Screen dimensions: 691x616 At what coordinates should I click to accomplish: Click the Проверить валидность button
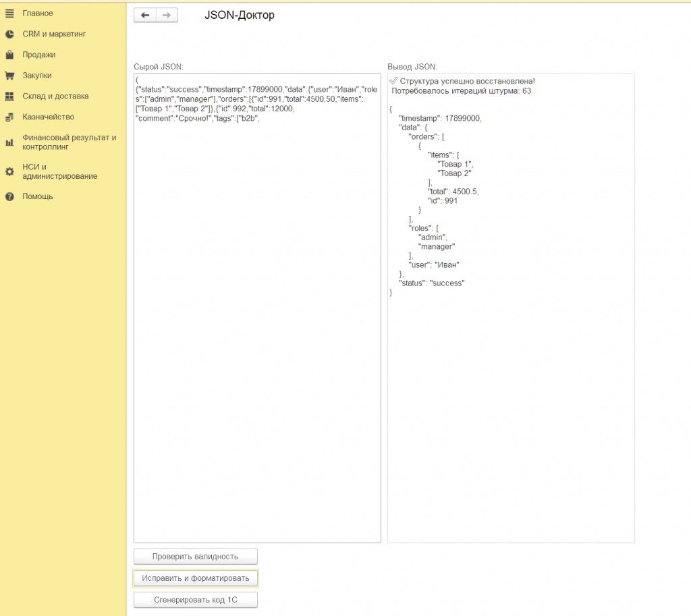tap(195, 557)
